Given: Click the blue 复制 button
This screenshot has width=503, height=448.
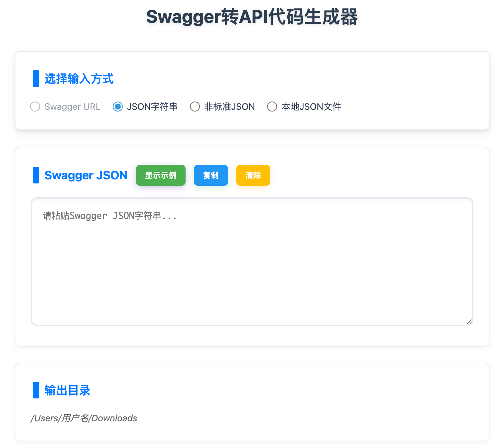Looking at the screenshot, I should click(x=211, y=175).
